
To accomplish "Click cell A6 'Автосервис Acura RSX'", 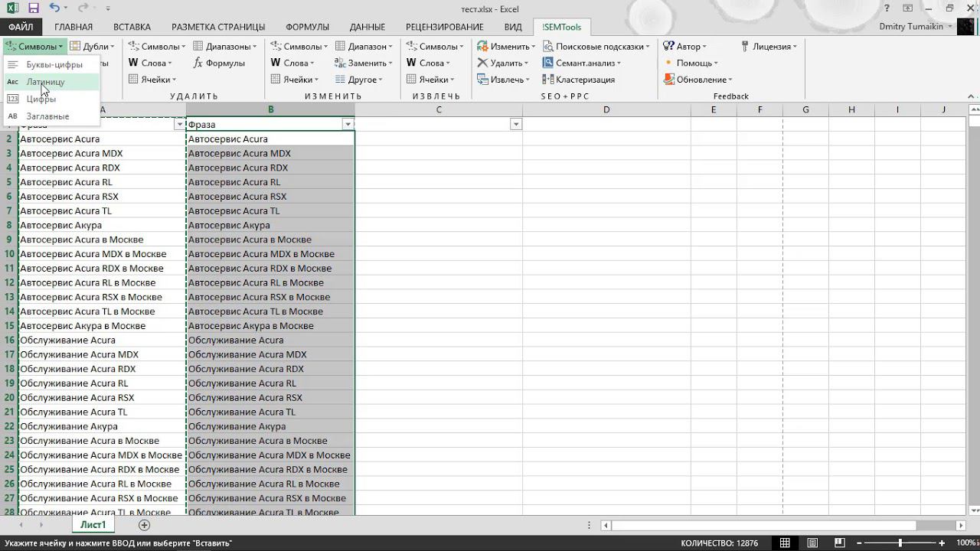I will pyautogui.click(x=102, y=197).
